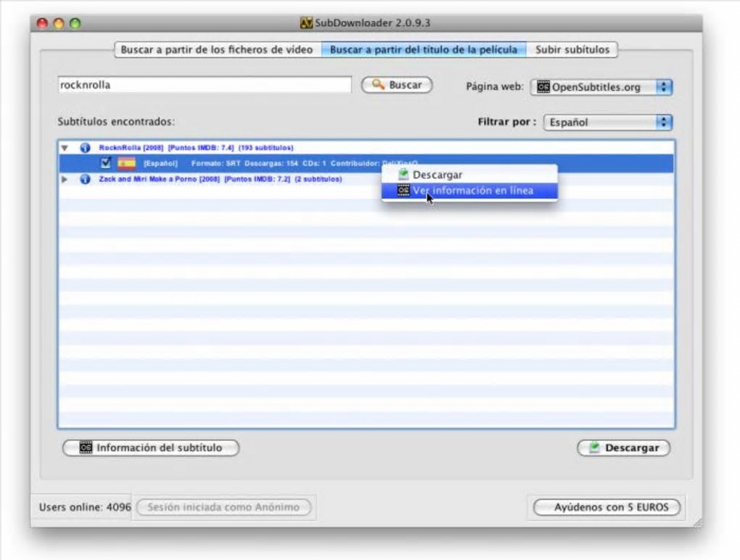Image resolution: width=740 pixels, height=560 pixels.
Task: Click the movie title search field containing rocknrolla
Action: click(x=205, y=85)
